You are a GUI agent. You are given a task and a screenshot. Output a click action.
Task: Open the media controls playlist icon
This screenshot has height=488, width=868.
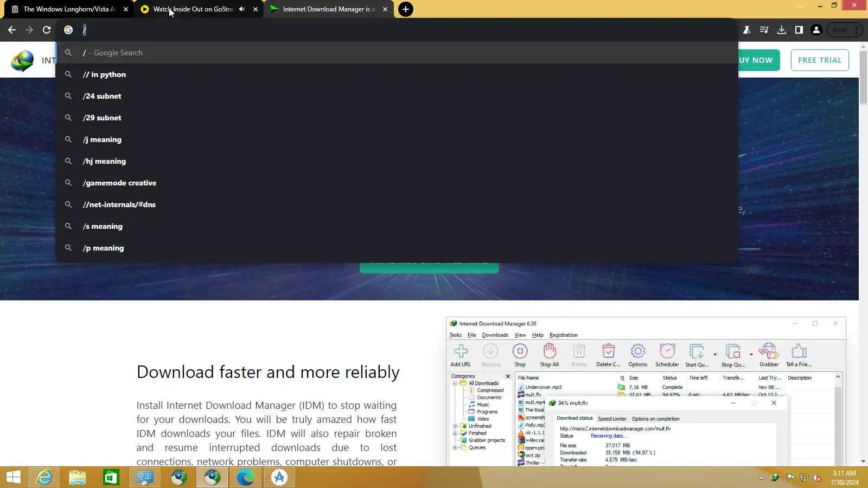pyautogui.click(x=764, y=30)
